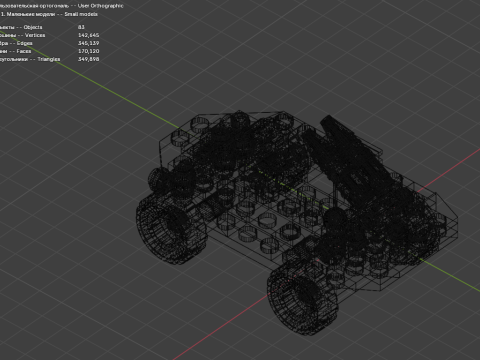Screen dimensions: 480x360
Task: Click the 'User Orthographic' view label
Action: [x=100, y=6]
